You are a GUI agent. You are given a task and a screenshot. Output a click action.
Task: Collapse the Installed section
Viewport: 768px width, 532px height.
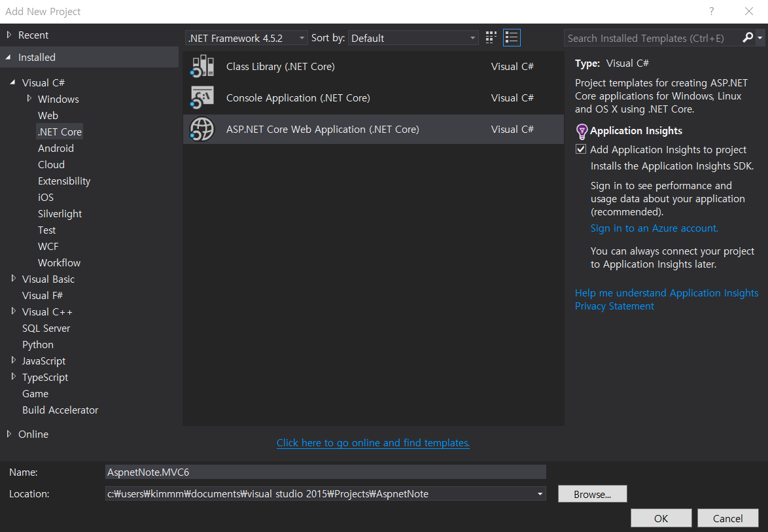pyautogui.click(x=9, y=58)
